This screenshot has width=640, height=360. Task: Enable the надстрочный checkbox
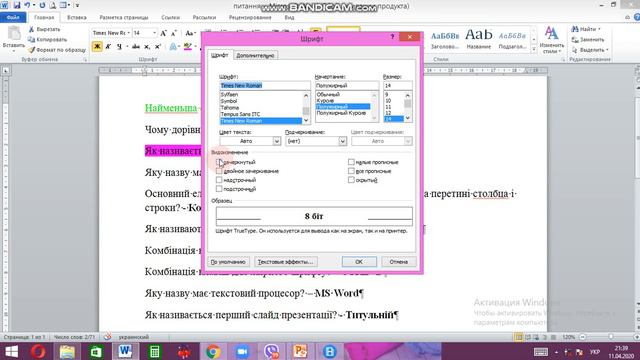[x=219, y=180]
